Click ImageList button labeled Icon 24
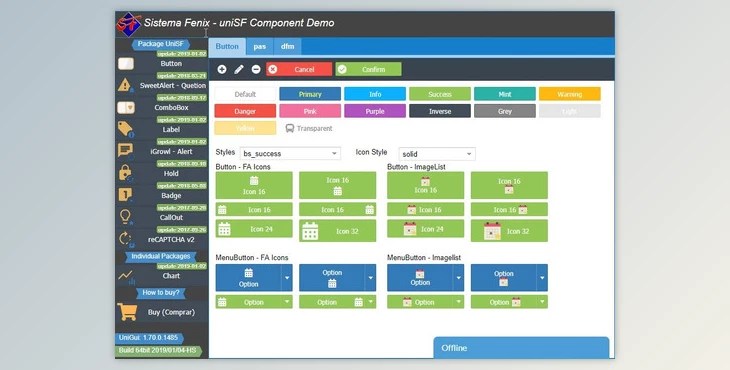The image size is (730, 370). pyautogui.click(x=426, y=229)
